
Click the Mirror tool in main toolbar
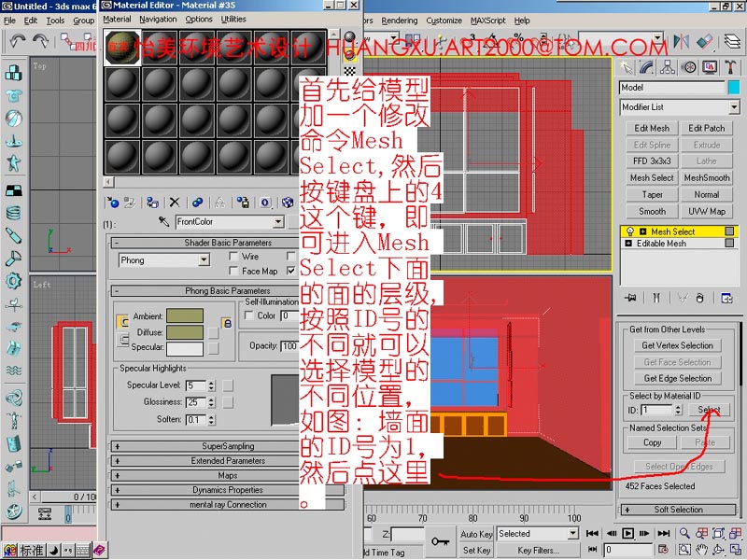click(682, 42)
